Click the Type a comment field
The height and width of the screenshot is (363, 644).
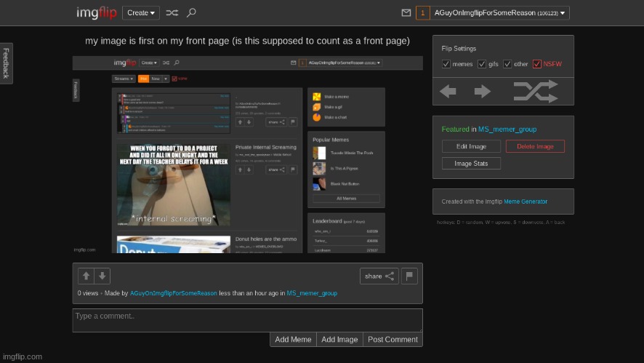pyautogui.click(x=248, y=320)
